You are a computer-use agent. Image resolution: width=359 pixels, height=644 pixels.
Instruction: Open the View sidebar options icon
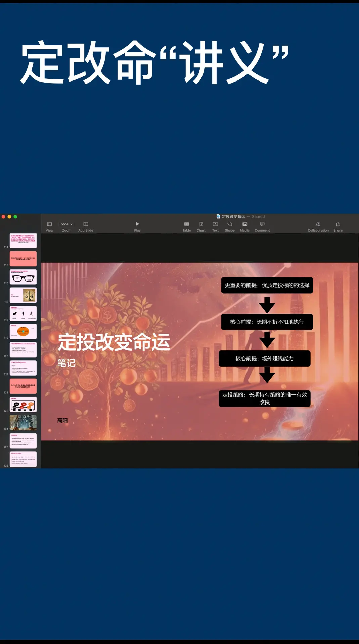(49, 224)
